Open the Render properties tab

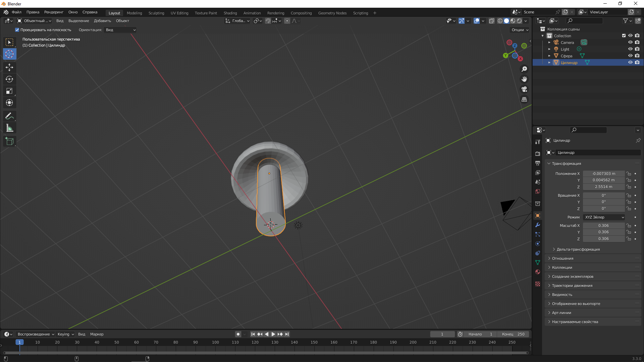click(x=538, y=154)
